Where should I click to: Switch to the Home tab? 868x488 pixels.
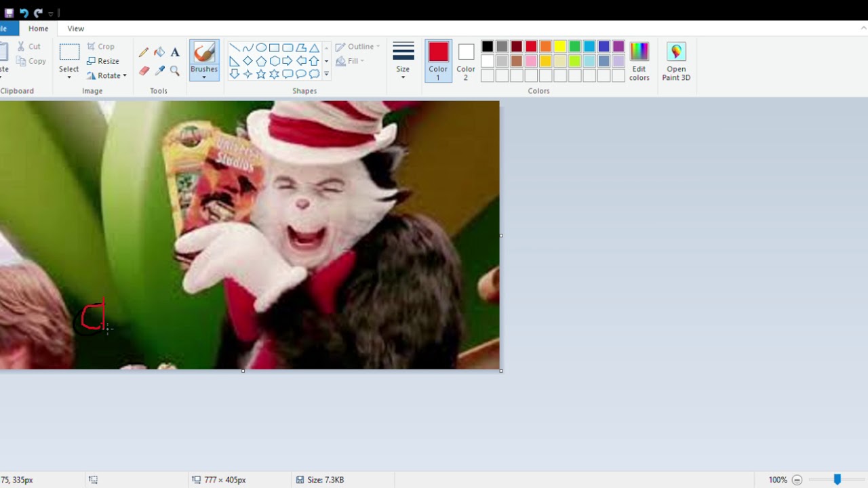pyautogui.click(x=39, y=28)
